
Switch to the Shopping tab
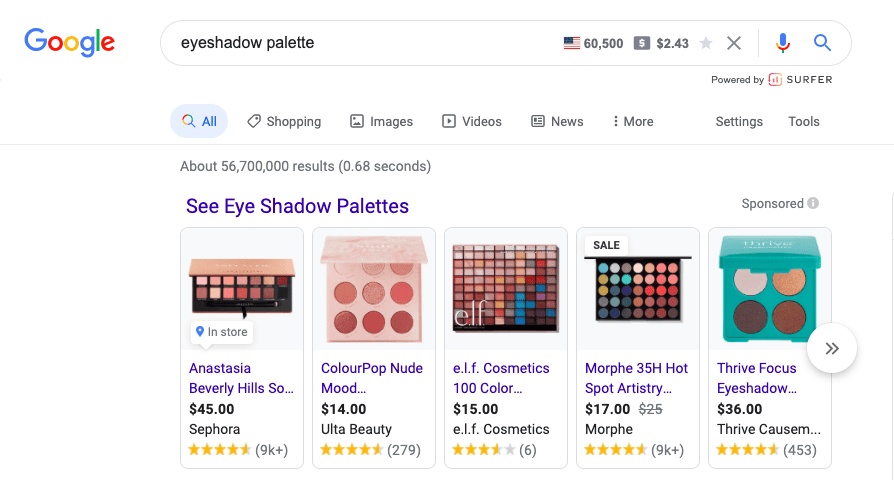[x=284, y=121]
